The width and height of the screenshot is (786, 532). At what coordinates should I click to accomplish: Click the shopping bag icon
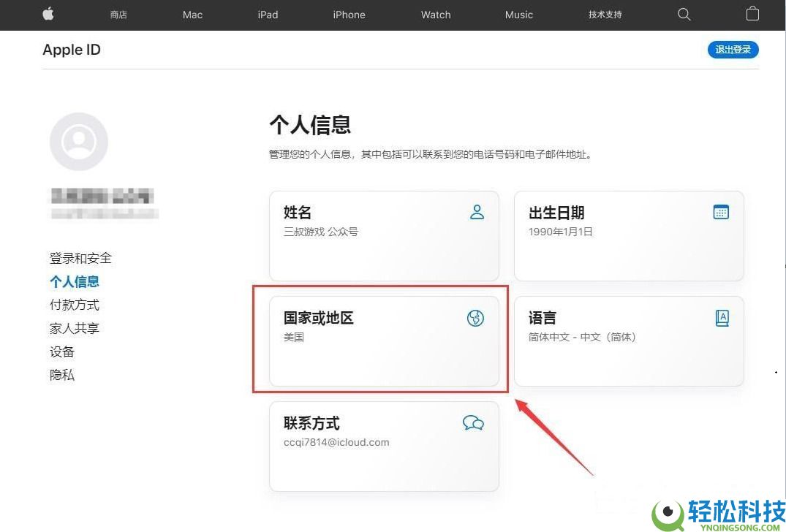pos(752,14)
